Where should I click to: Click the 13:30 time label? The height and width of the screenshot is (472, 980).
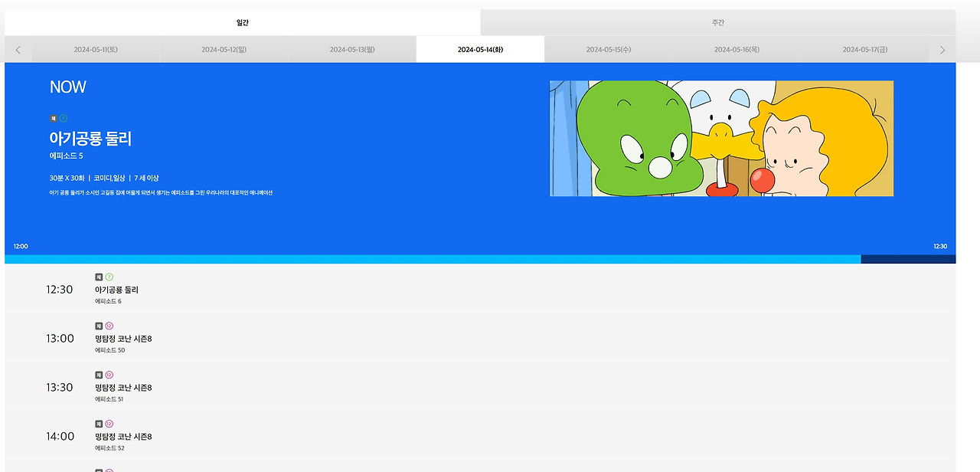tap(60, 388)
